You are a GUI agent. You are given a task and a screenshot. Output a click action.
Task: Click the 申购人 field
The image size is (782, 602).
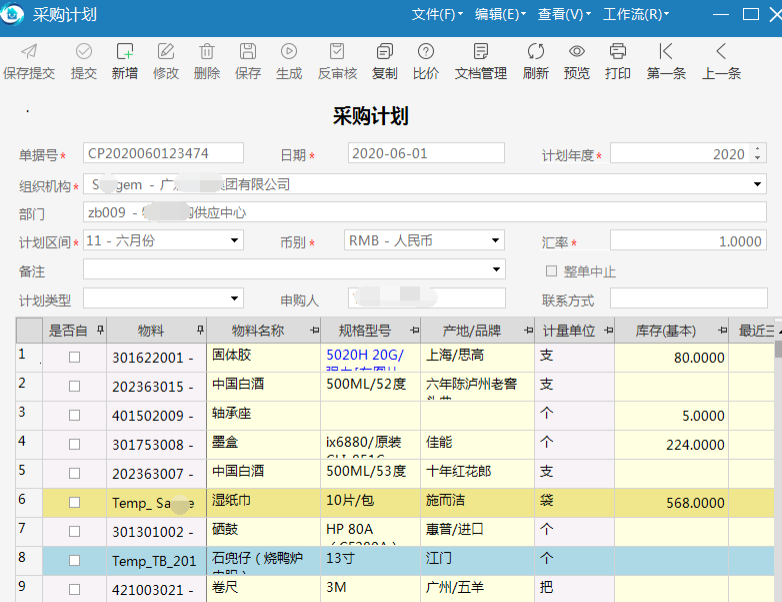pos(426,298)
